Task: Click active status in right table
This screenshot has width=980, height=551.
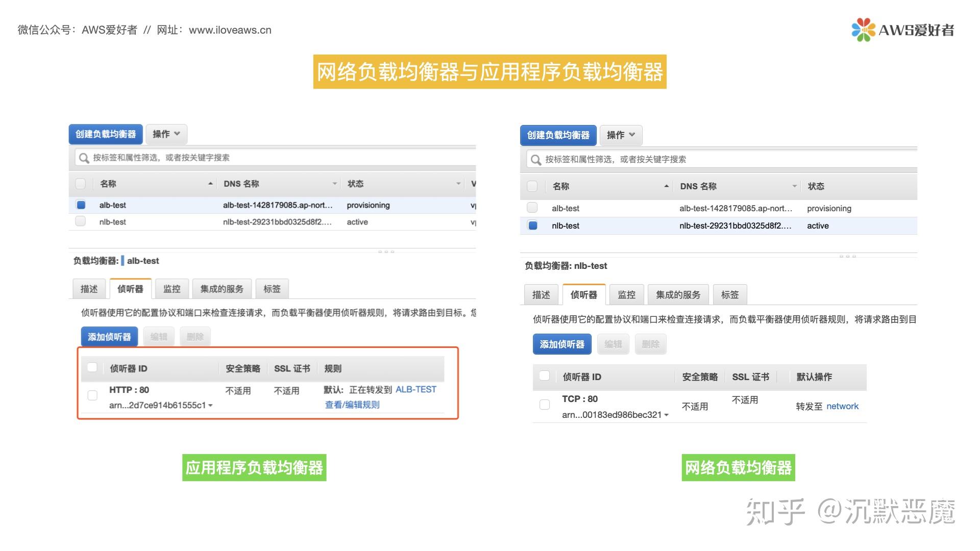Action: (x=818, y=226)
